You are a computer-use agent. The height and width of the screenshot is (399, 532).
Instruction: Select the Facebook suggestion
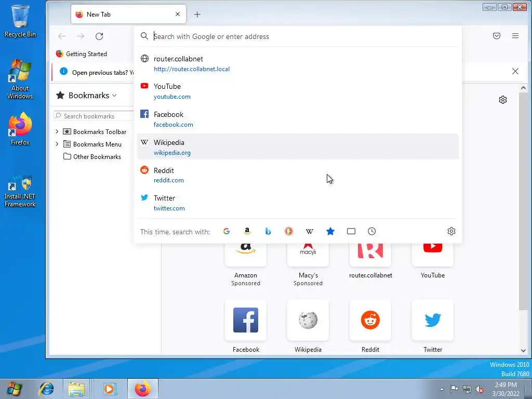298,119
